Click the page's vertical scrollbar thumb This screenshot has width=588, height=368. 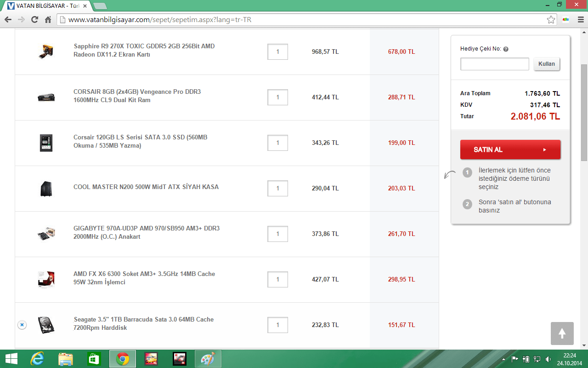(584, 113)
